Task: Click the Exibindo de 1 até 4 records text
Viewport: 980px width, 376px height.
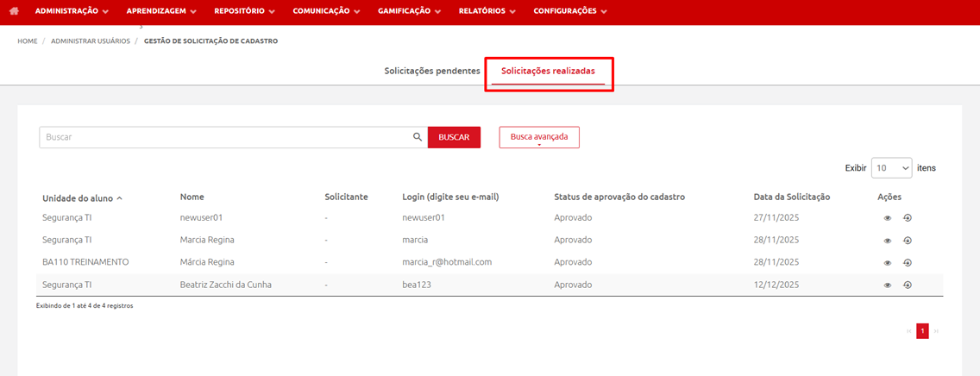Action: pos(85,306)
